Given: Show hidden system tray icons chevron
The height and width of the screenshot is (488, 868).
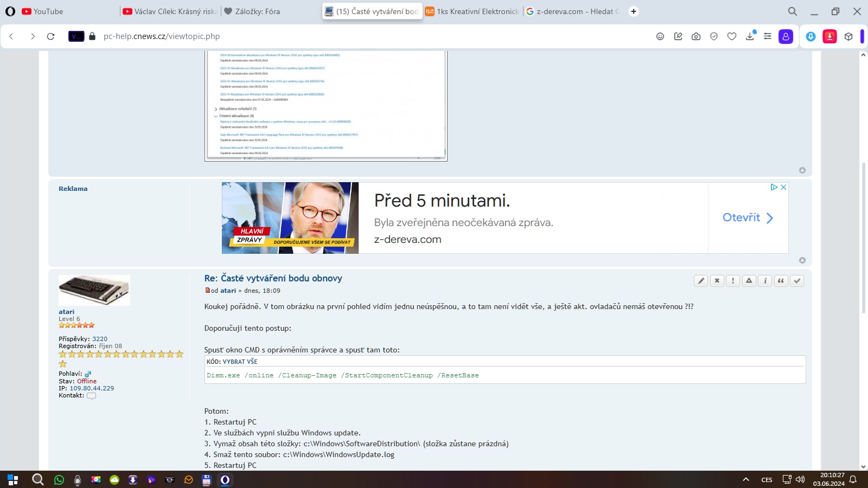Looking at the screenshot, I should click(x=746, y=480).
